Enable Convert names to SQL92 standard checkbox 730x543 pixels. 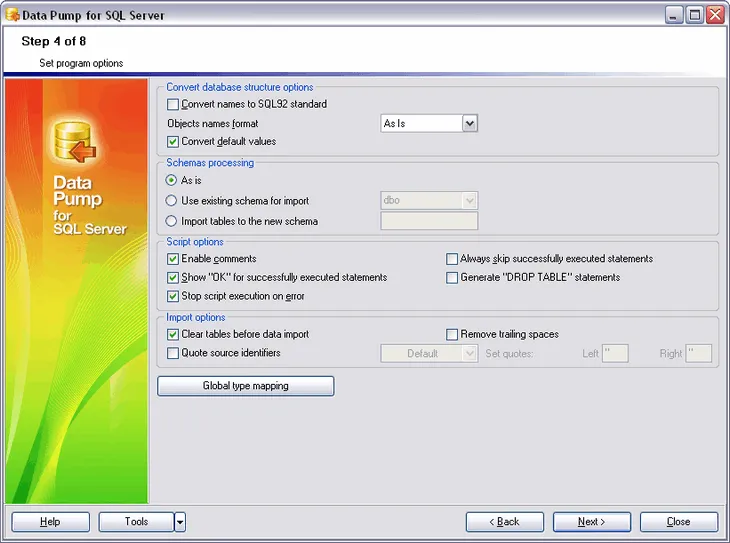pos(173,104)
